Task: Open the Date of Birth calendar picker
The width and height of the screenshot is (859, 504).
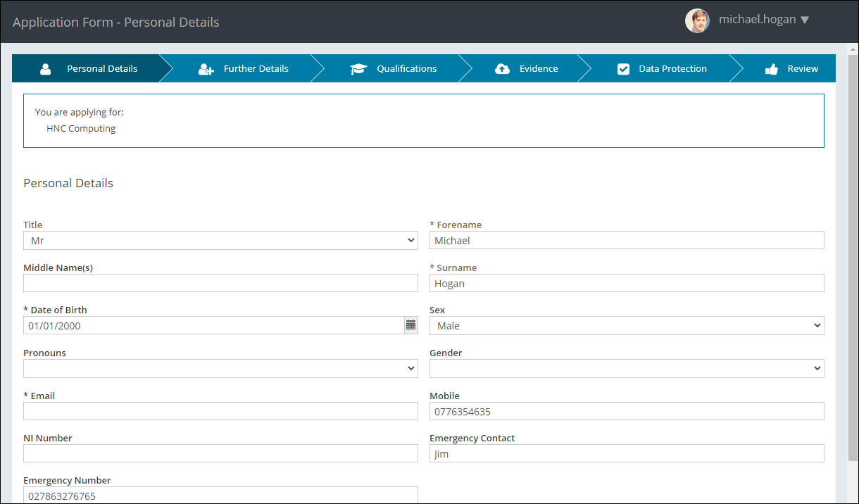Action: click(410, 325)
